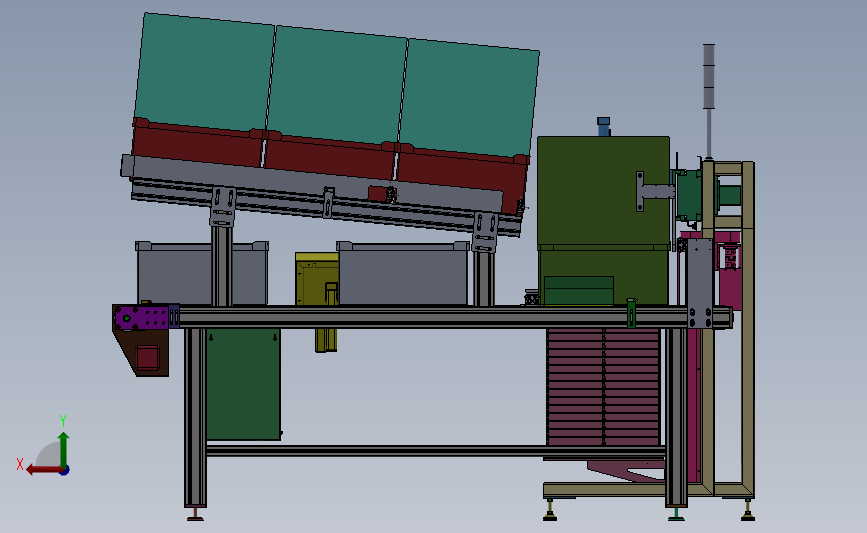
Task: Click the red X axis arrow of the triad
Action: 43,470
